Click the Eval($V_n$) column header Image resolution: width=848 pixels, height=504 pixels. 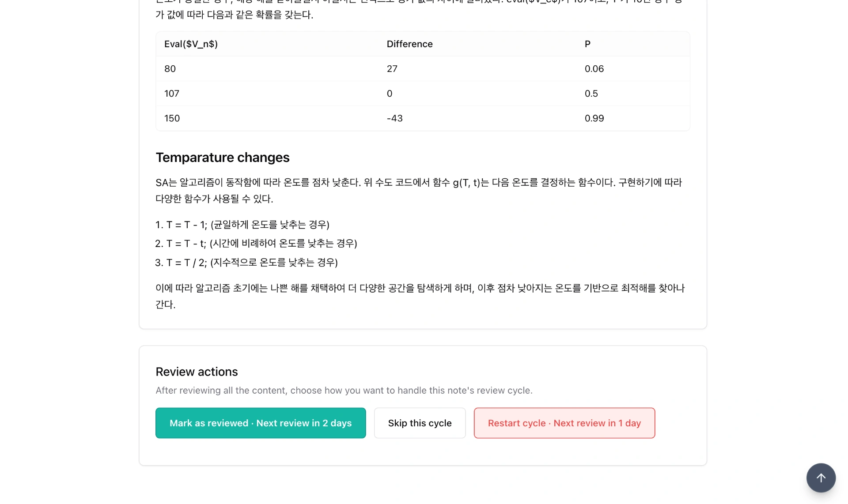(191, 44)
